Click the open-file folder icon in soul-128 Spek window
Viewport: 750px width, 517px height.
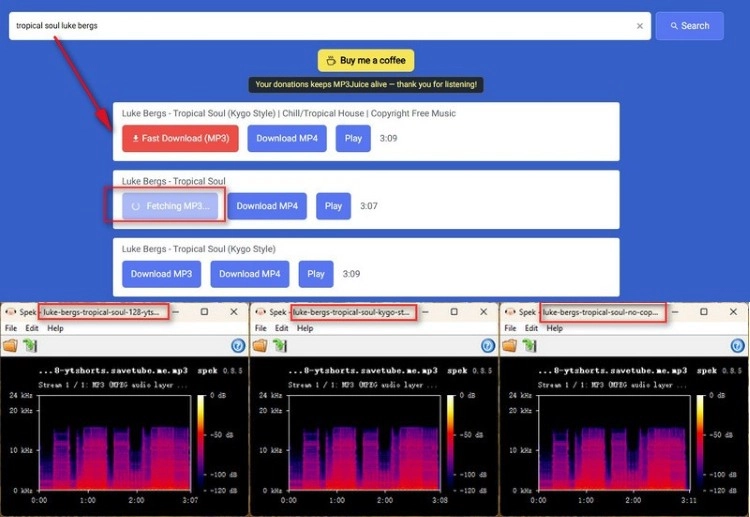coord(10,345)
